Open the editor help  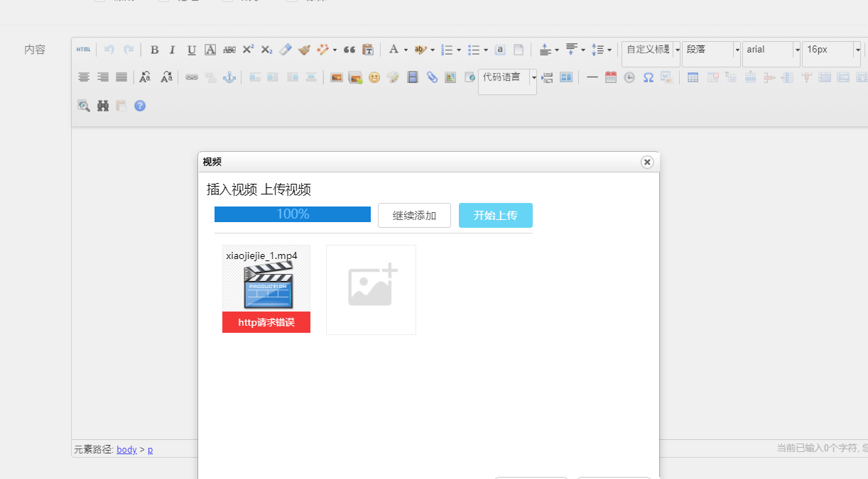140,106
